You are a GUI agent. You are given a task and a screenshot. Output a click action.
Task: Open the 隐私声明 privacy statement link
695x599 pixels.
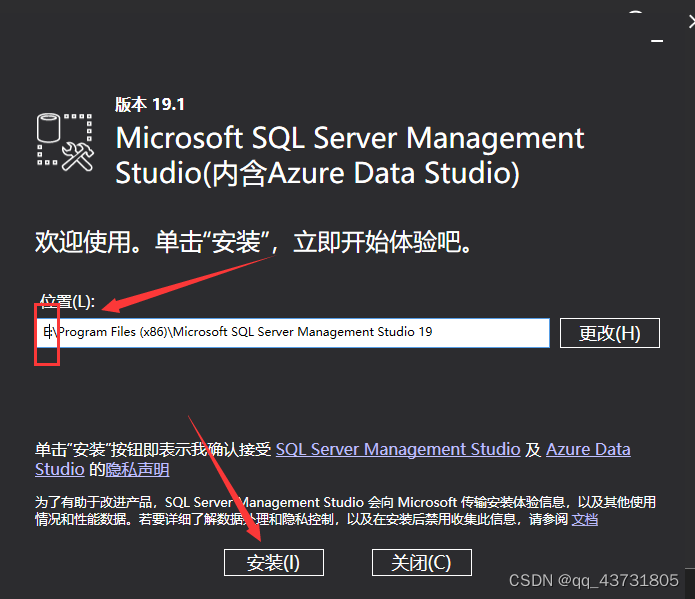pos(137,470)
